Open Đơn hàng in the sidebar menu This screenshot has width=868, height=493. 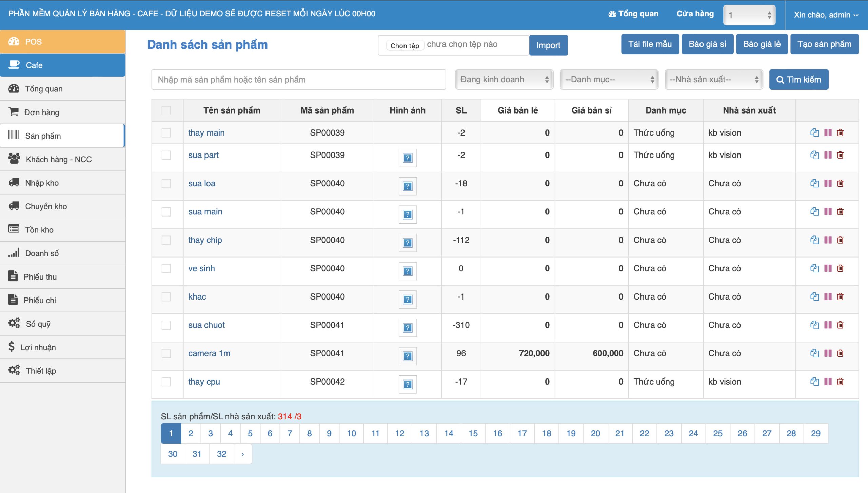pos(42,112)
